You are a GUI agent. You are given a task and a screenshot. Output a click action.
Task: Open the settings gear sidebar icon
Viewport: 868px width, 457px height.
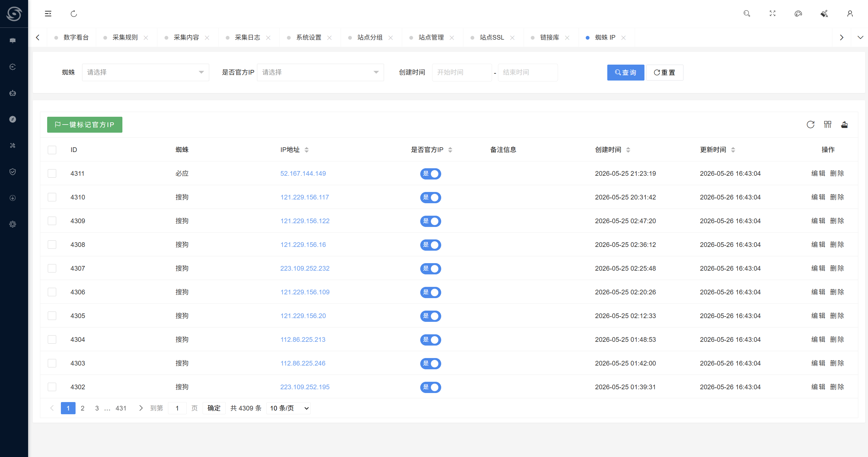coord(13,224)
